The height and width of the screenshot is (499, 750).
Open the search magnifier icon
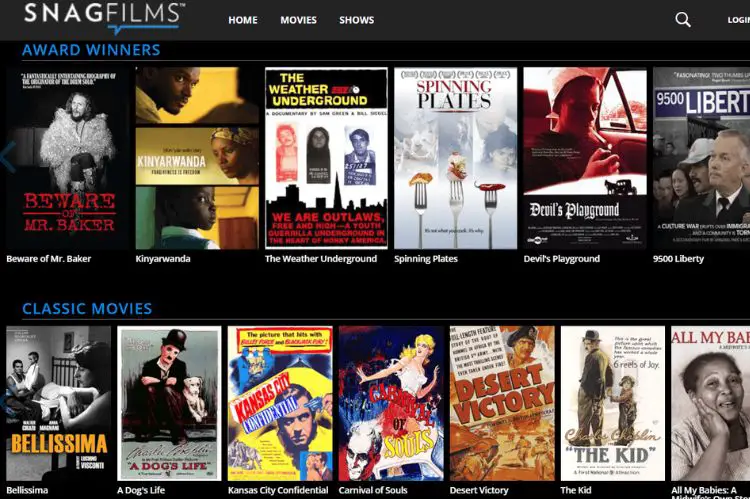click(683, 20)
